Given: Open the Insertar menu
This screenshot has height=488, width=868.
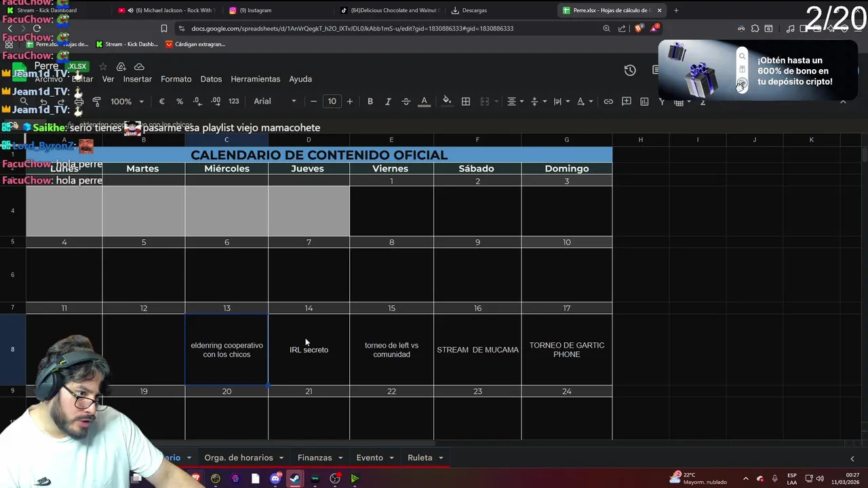Looking at the screenshot, I should tap(138, 79).
